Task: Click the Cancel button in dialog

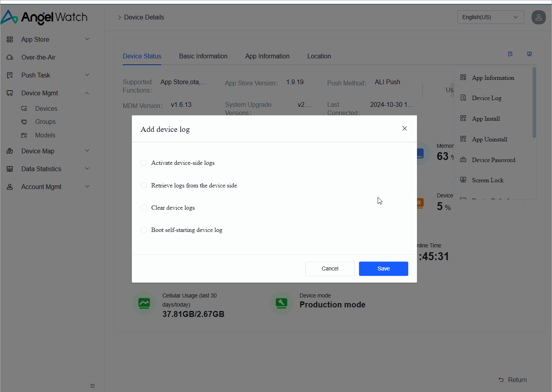Action: 330,269
